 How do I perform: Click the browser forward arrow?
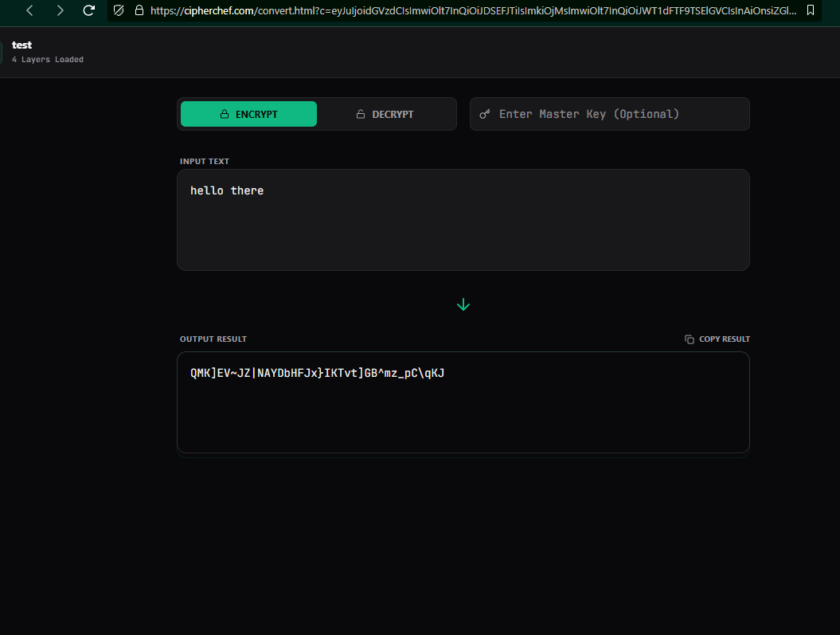[59, 12]
